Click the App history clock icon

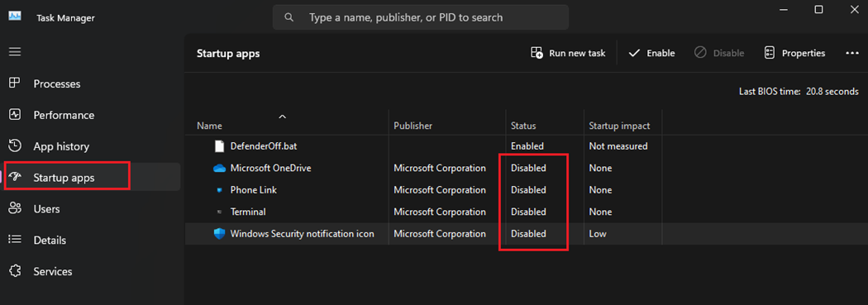pyautogui.click(x=15, y=146)
